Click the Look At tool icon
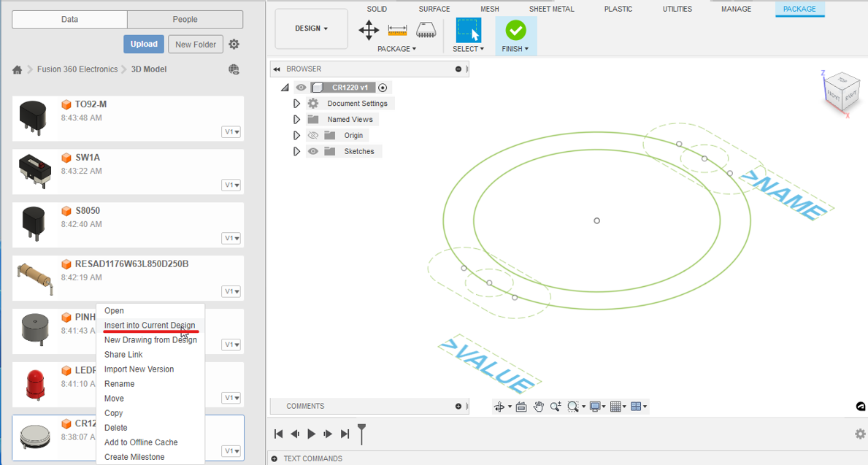The width and height of the screenshot is (868, 465). tap(521, 407)
